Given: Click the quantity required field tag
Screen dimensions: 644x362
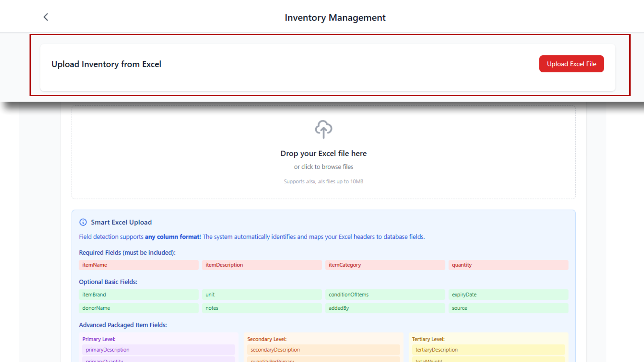Looking at the screenshot, I should point(508,265).
